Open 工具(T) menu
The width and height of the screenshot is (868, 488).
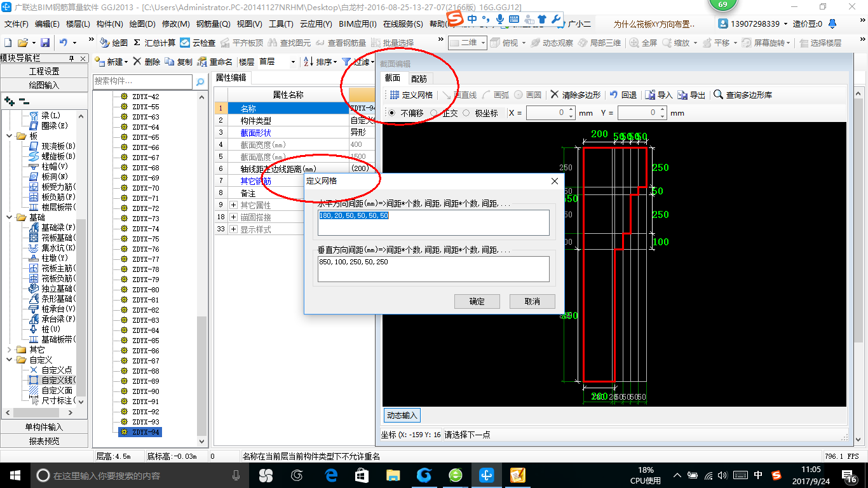(281, 24)
